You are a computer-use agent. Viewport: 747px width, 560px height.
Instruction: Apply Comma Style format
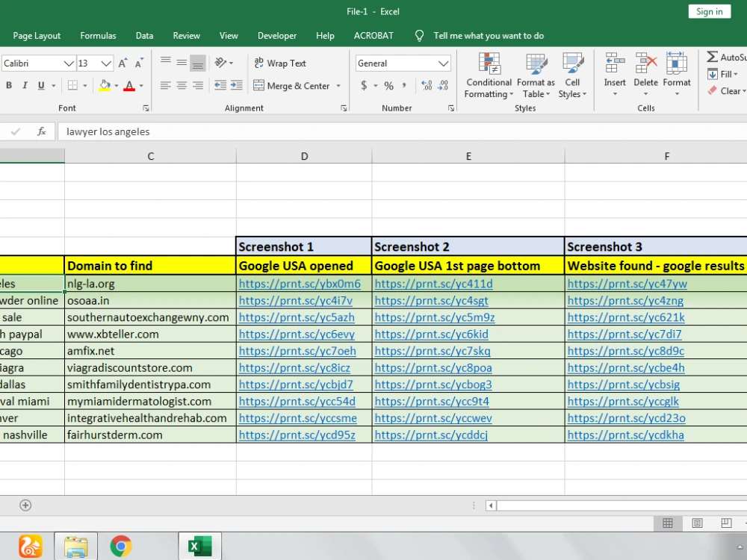coord(404,86)
